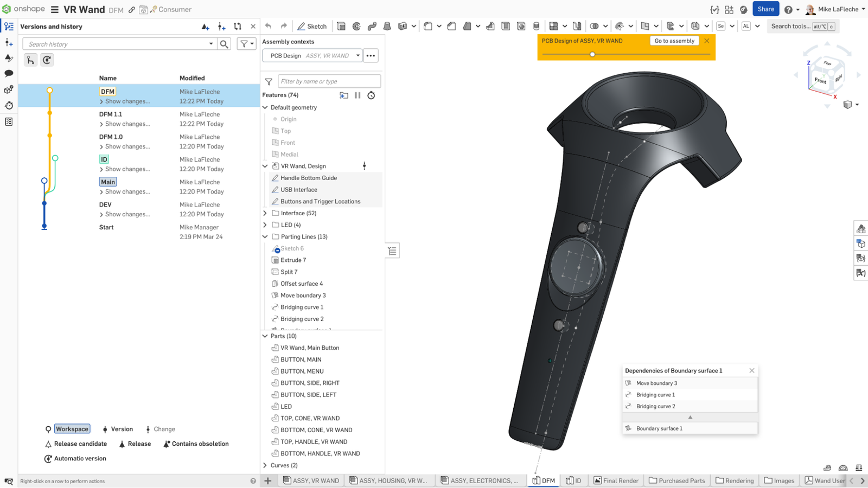Viewport: 868px width, 488px height.
Task: Expand the Interface (52) folder
Action: [x=265, y=213]
